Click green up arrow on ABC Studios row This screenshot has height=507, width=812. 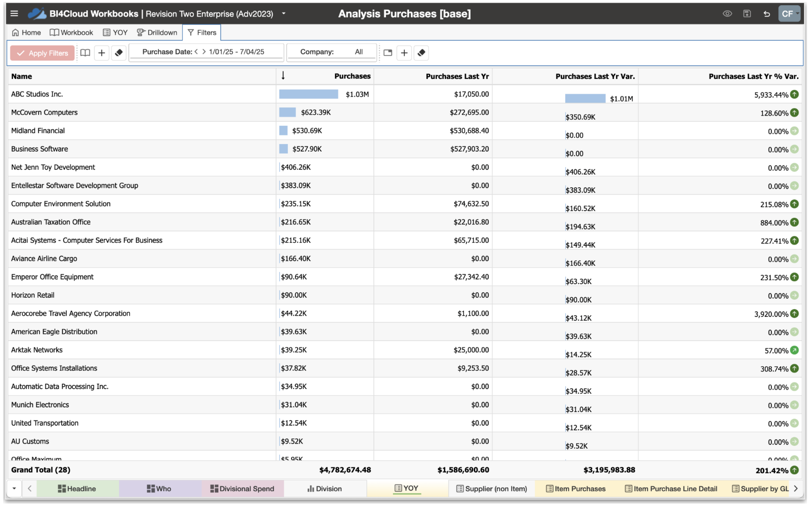click(794, 95)
